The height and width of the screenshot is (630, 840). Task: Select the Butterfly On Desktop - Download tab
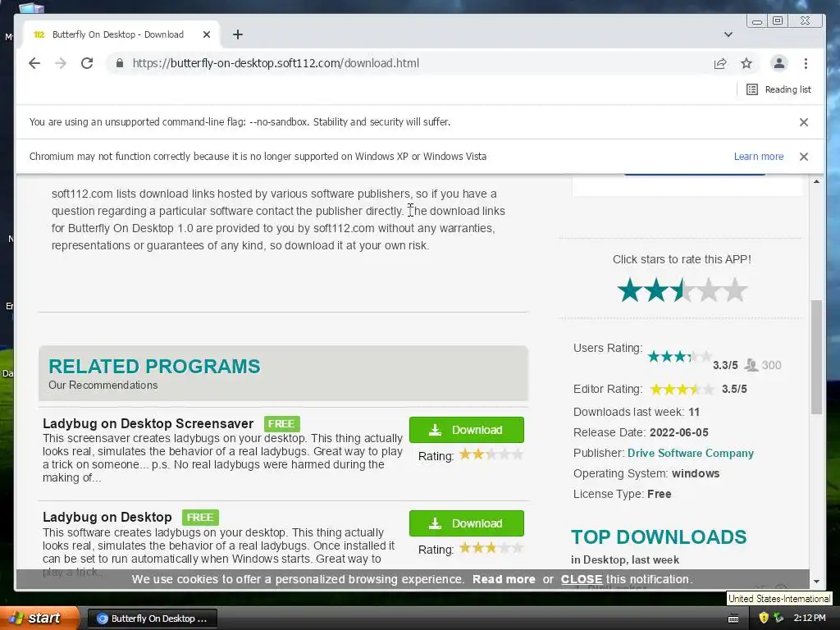tap(118, 34)
